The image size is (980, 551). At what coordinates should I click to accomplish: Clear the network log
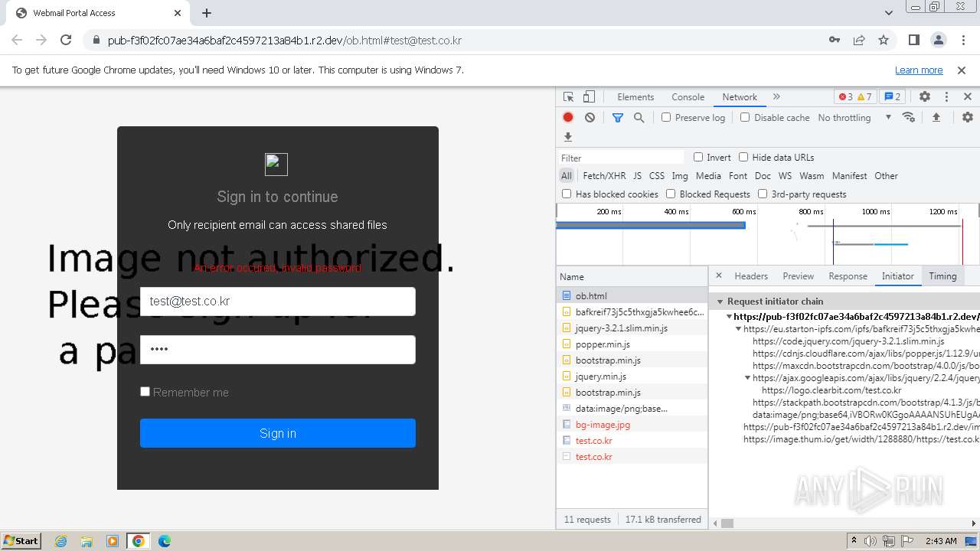click(590, 117)
